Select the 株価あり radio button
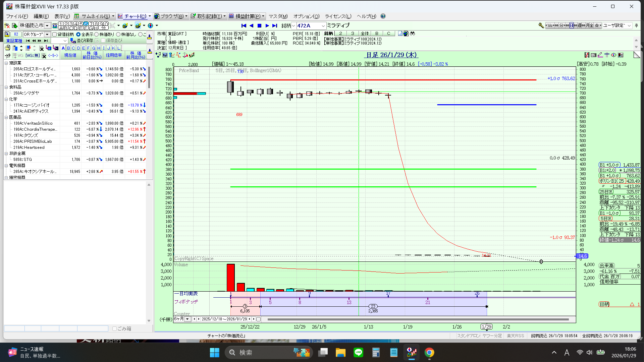 (97, 35)
